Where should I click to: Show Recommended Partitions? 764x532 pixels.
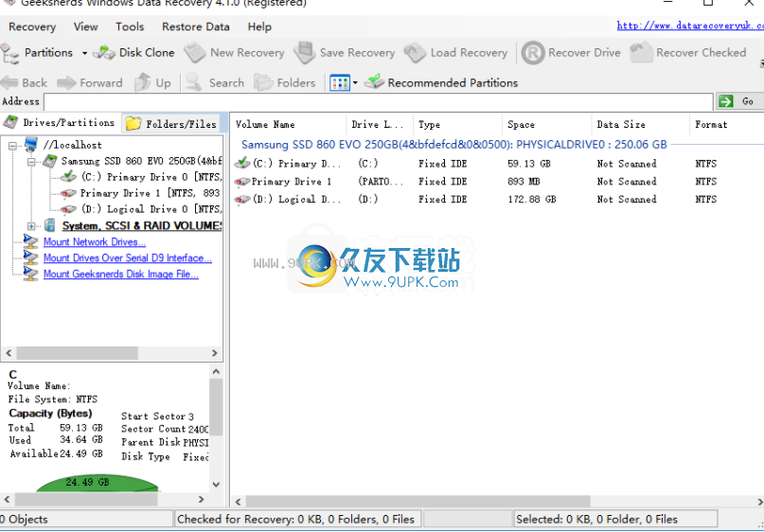pyautogui.click(x=441, y=82)
